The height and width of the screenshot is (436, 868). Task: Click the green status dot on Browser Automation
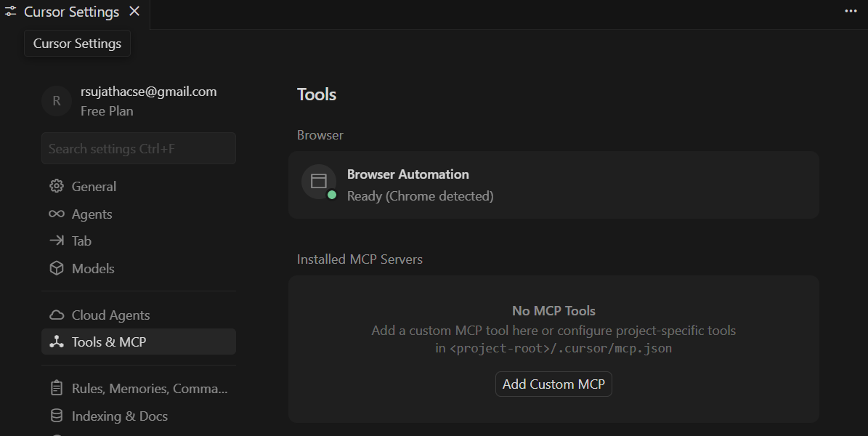pyautogui.click(x=331, y=194)
